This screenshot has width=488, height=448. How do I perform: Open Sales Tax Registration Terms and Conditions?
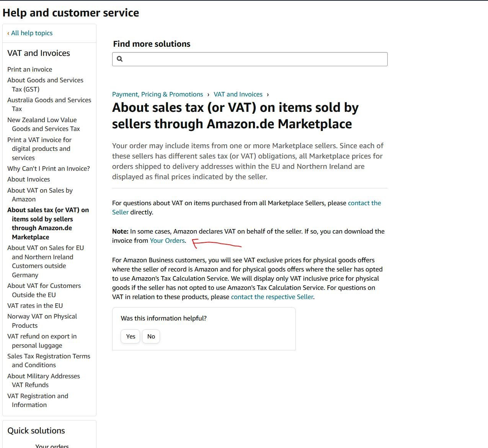(x=49, y=360)
